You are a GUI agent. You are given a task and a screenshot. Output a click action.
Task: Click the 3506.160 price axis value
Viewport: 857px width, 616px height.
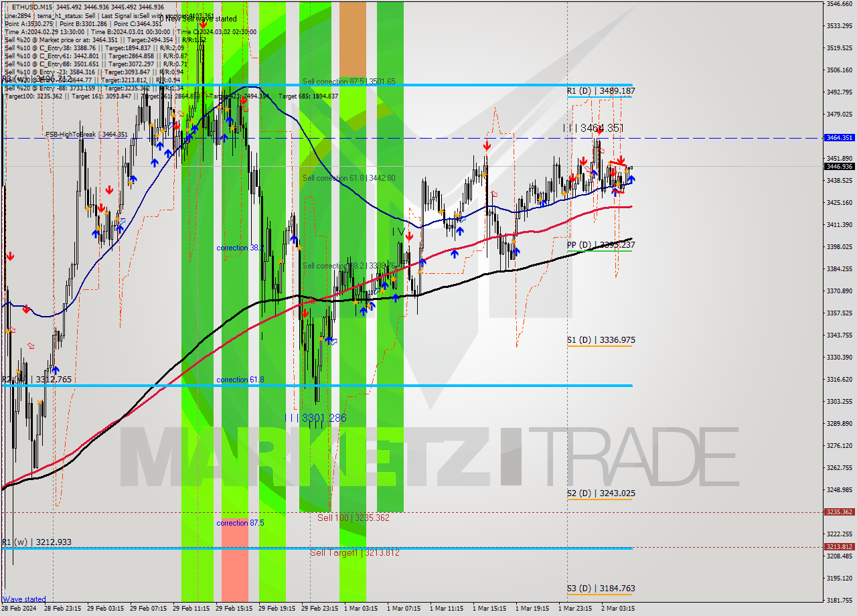click(x=840, y=70)
